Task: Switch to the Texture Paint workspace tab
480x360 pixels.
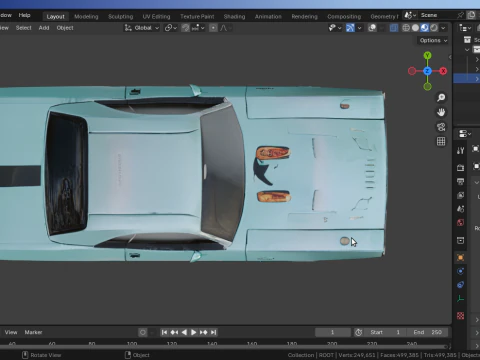Action: 197,16
